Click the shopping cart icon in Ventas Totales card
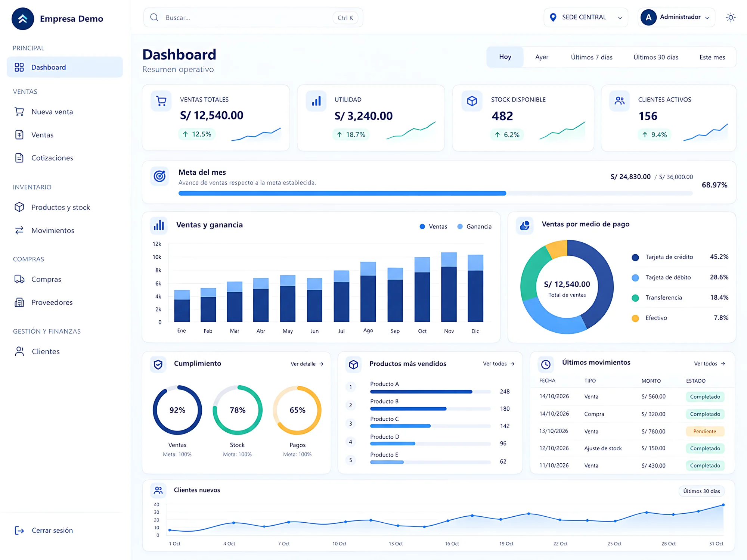This screenshot has height=560, width=747. tap(161, 101)
